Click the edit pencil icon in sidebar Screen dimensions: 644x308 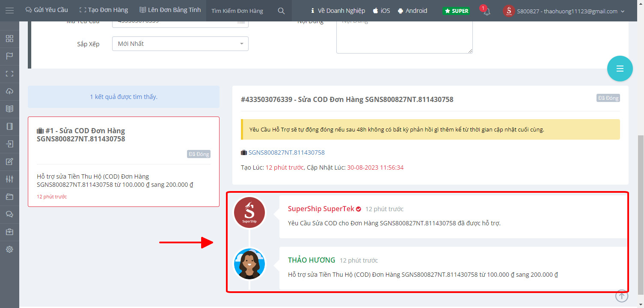(9, 161)
